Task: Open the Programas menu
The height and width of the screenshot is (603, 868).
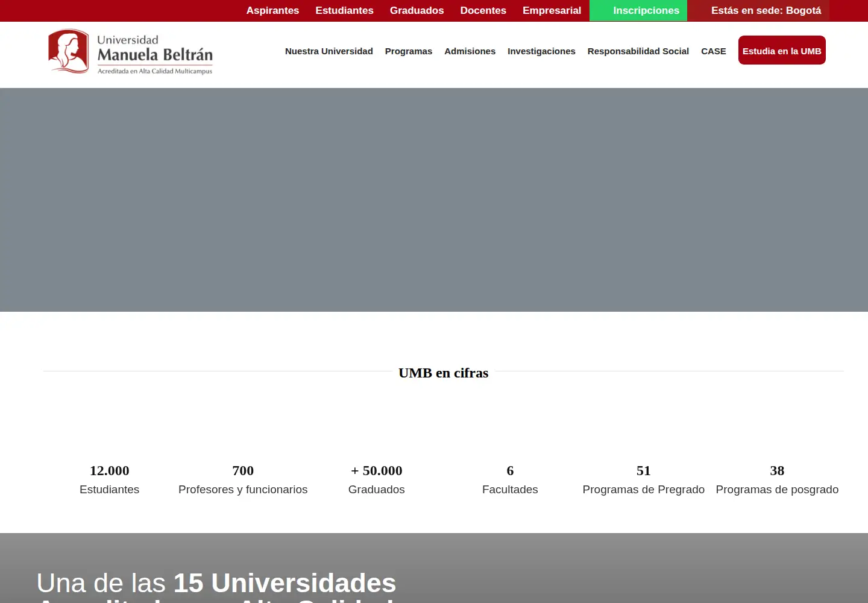Action: [409, 51]
